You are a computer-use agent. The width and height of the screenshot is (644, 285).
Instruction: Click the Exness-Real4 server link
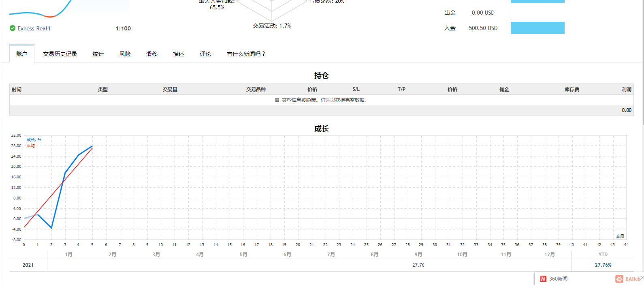click(34, 28)
